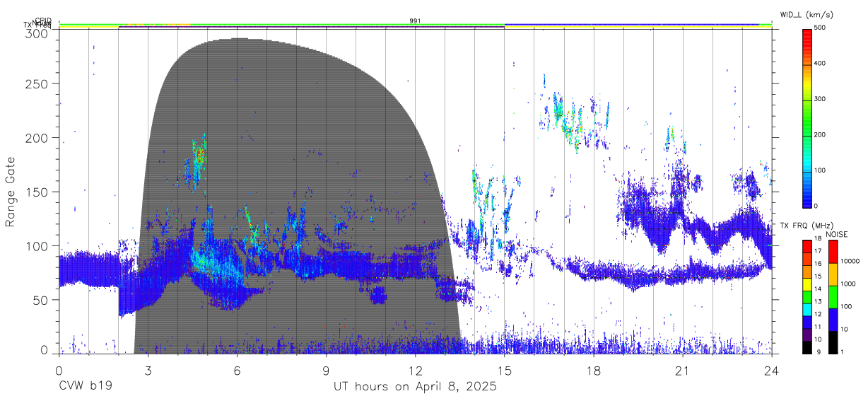Select the 'UT hours on April 8, 2025' label
This screenshot has height=401, width=868.
tap(415, 387)
